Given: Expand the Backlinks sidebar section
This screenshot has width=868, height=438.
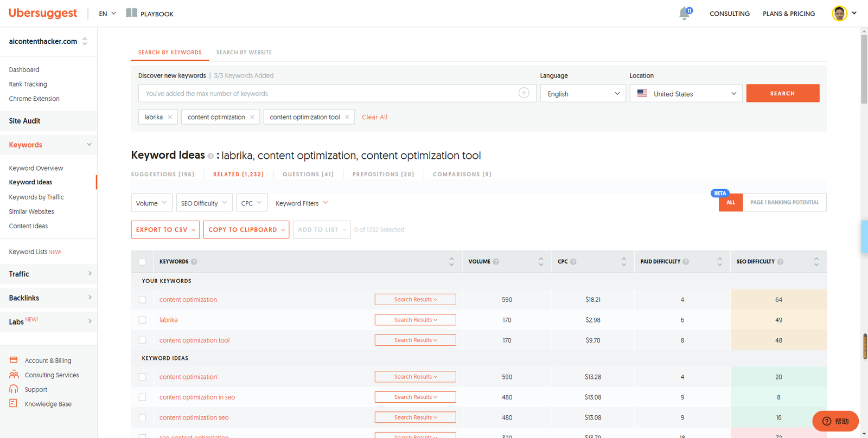Looking at the screenshot, I should (49, 298).
